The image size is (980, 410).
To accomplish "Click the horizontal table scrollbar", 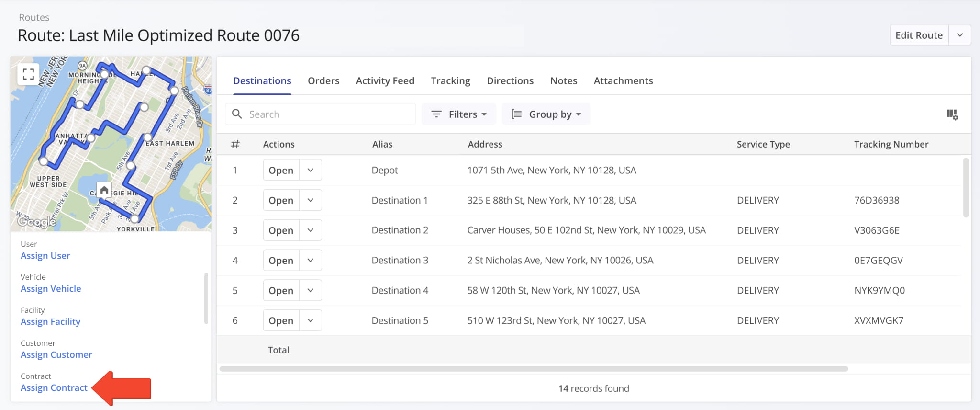I will (534, 369).
